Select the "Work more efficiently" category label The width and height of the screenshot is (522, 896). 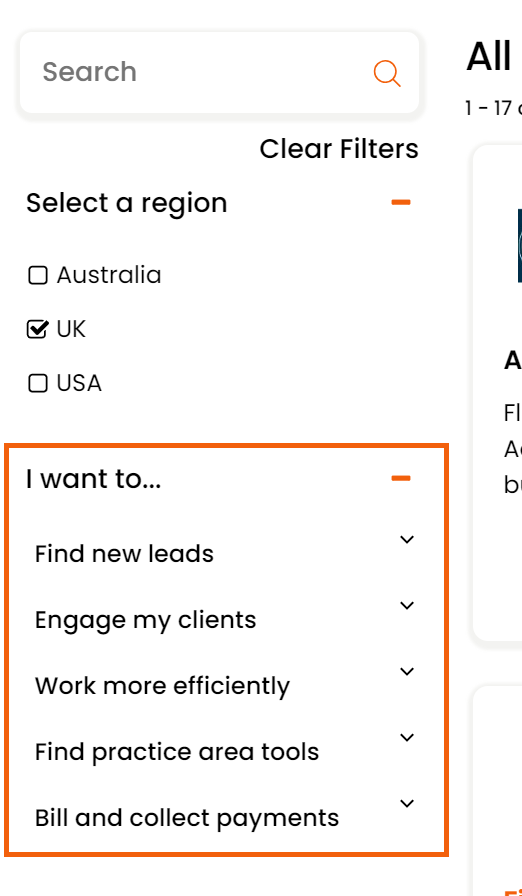(162, 686)
